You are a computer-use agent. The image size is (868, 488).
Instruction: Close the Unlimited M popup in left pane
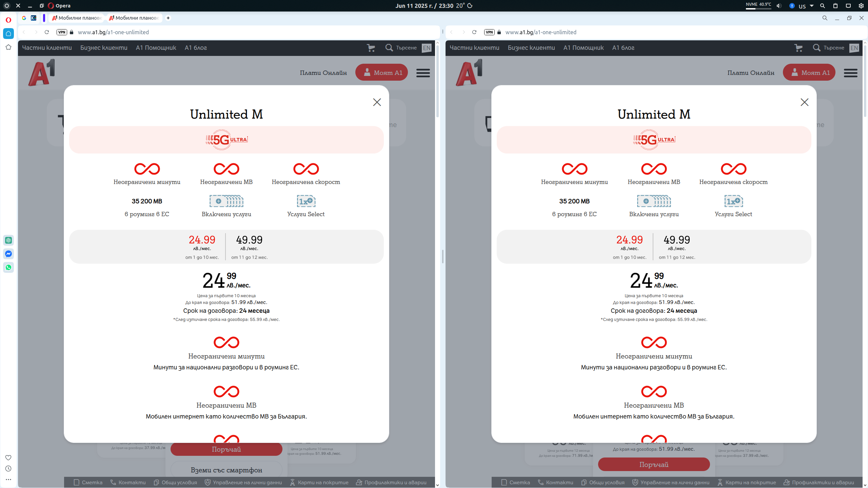click(377, 102)
